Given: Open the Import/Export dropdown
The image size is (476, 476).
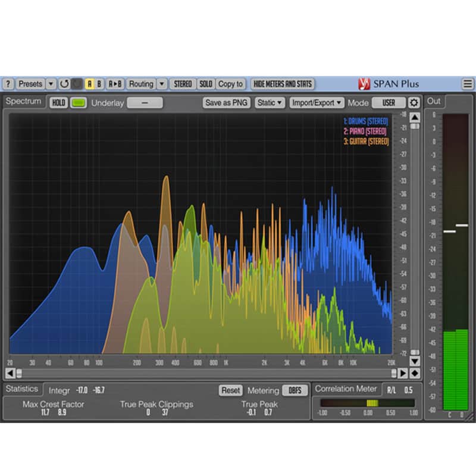Looking at the screenshot, I should 317,103.
